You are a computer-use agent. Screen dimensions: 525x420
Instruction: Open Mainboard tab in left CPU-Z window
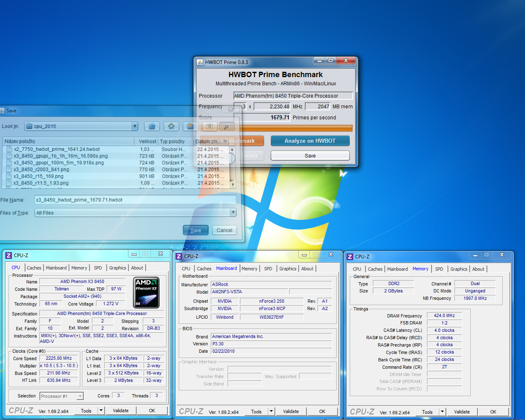[56, 268]
